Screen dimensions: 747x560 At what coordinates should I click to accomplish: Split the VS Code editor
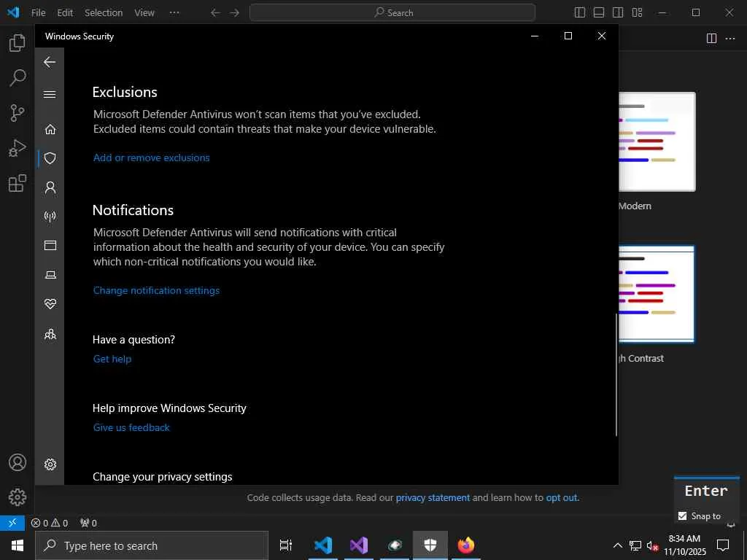711,38
